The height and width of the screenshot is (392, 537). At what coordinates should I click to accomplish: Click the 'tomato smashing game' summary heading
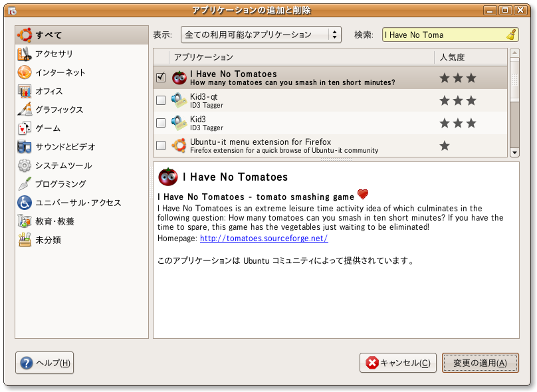point(256,197)
